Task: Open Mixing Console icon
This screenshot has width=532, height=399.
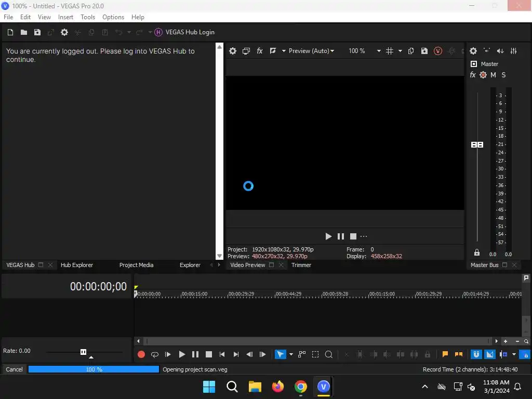Action: [x=514, y=51]
